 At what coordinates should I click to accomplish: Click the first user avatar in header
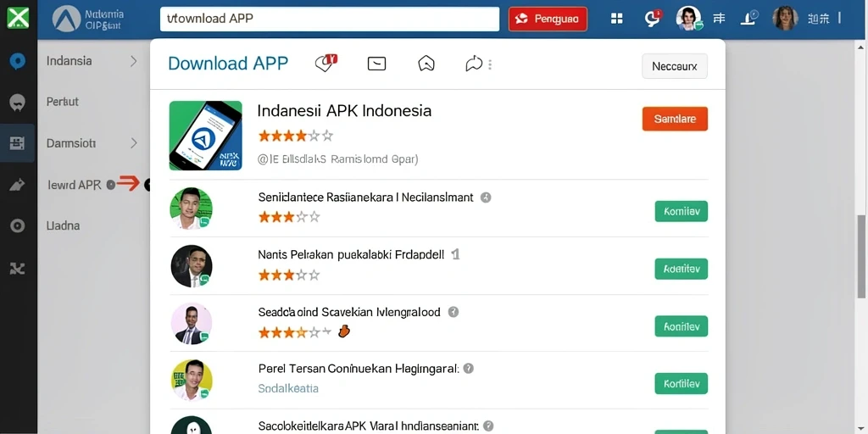click(x=688, y=19)
